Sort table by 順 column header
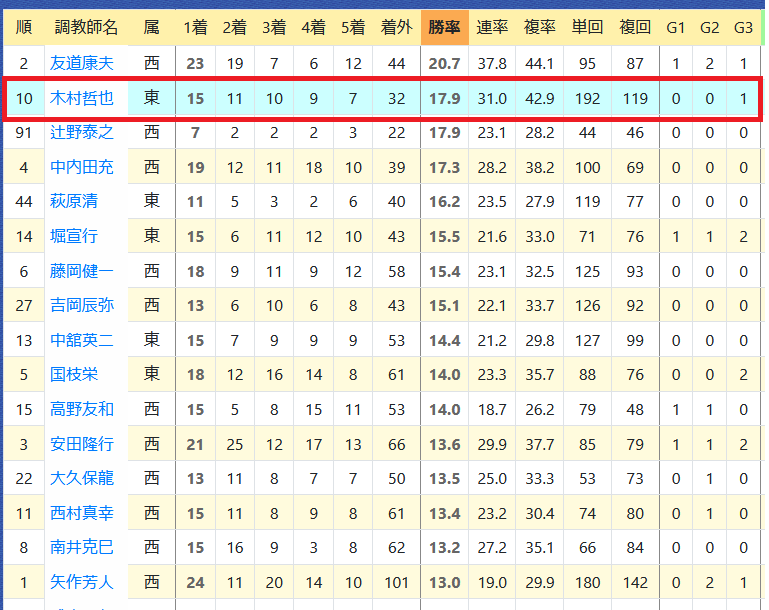The width and height of the screenshot is (769, 610). [24, 27]
